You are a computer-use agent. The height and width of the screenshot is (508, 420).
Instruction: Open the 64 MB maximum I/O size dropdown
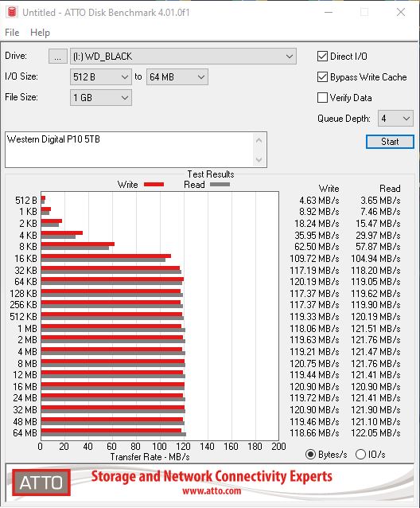[177, 77]
